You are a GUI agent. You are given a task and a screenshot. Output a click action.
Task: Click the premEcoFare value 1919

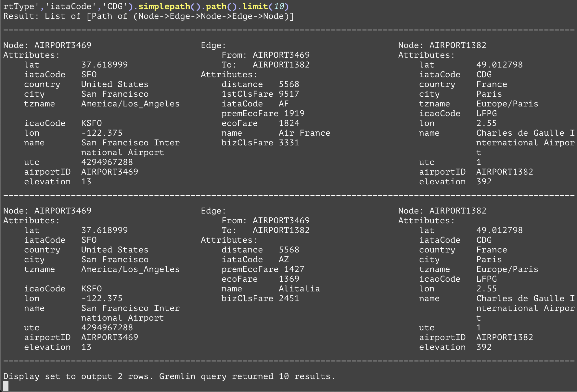coord(294,114)
